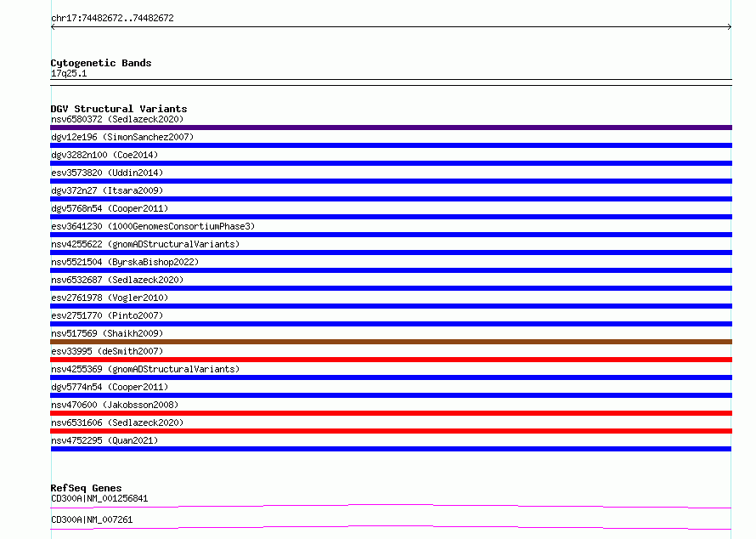The image size is (756, 539).
Task: Open variant nsv6531606 (Sedlazeck2020)
Action: [117, 423]
